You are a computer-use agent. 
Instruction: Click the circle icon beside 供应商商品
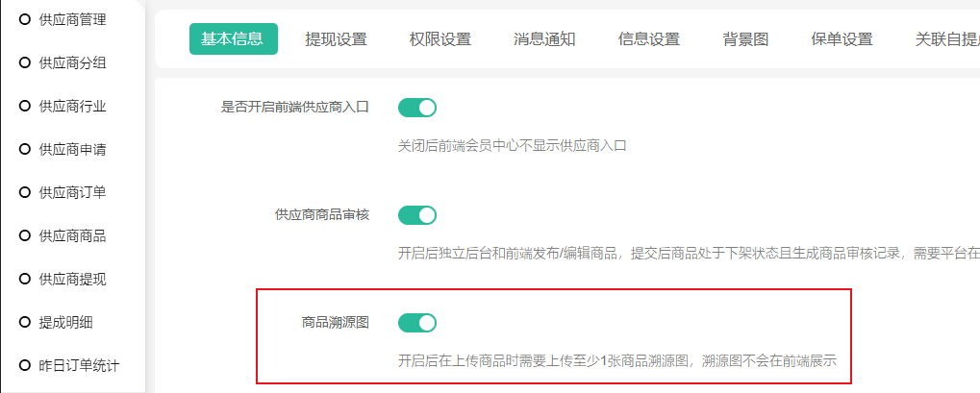(25, 235)
